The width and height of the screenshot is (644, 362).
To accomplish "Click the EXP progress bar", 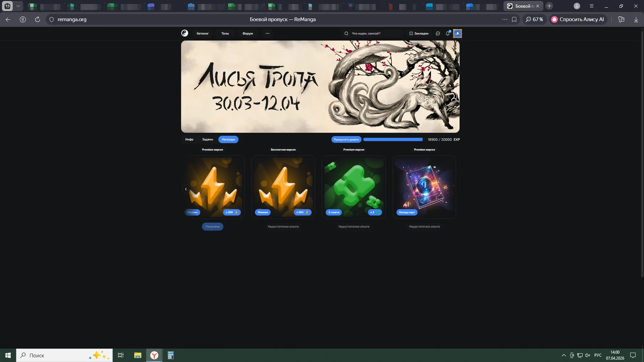I will (393, 139).
